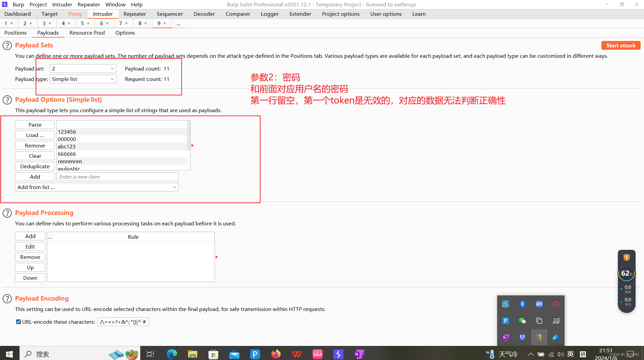Screen dimensions: 644x360
Task: Click Add button in Payload Processing
Action: click(x=30, y=236)
